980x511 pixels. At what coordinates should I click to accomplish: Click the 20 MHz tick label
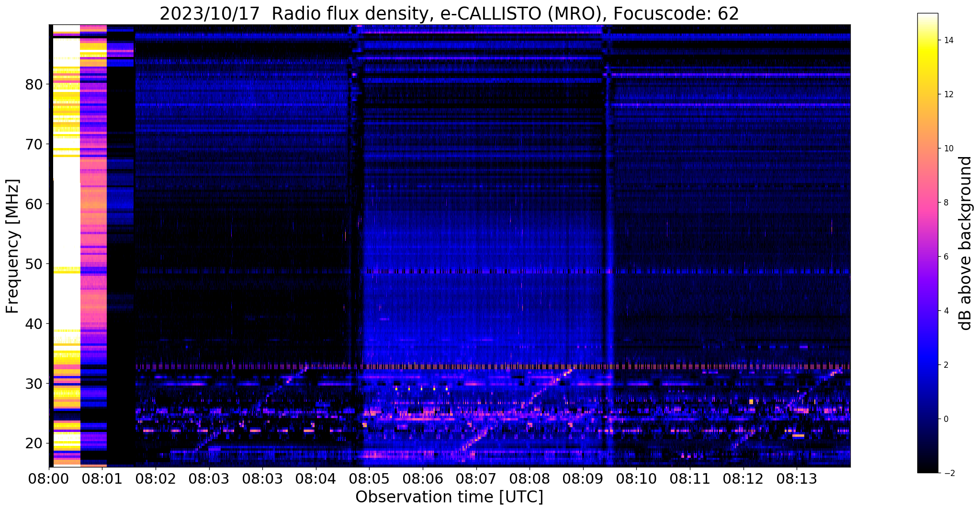34,443
